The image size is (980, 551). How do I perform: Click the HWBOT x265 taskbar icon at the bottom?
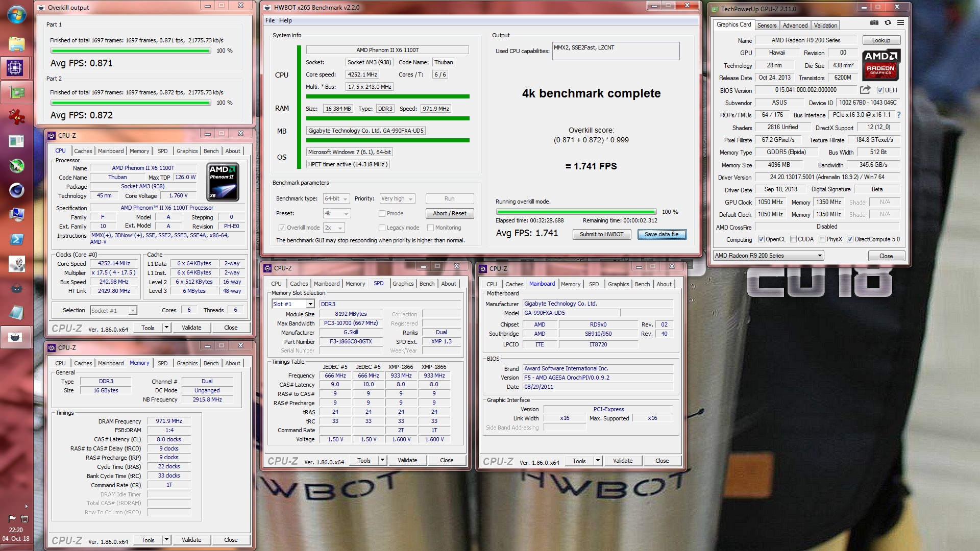(x=15, y=337)
